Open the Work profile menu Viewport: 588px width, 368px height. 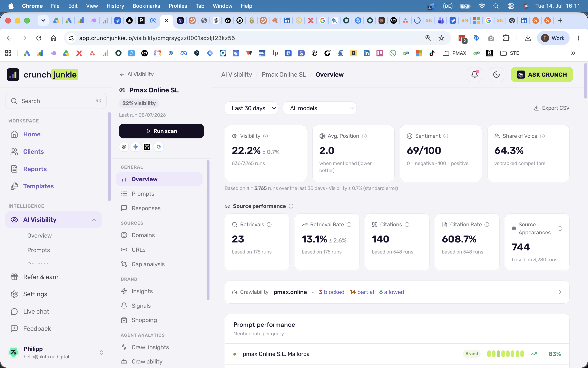[553, 38]
